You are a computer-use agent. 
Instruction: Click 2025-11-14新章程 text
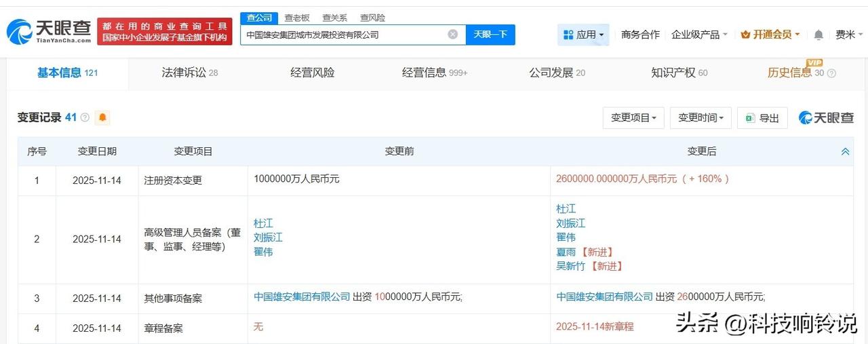click(595, 326)
